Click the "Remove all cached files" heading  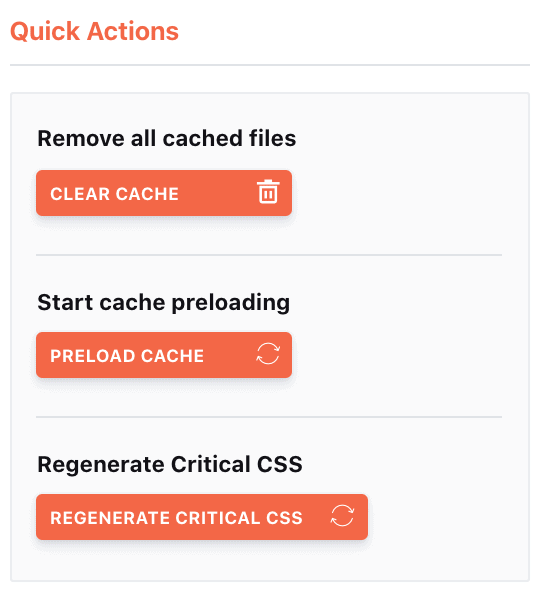pos(167,138)
